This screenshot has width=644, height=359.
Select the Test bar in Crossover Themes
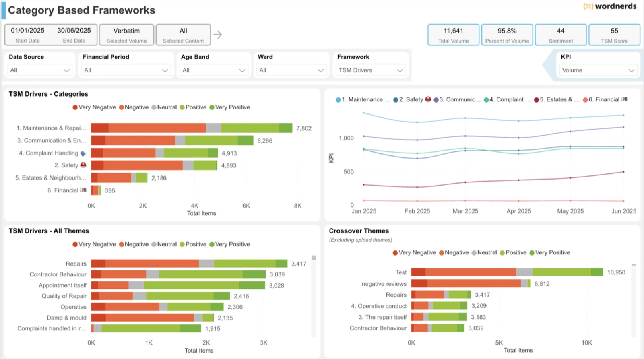507,272
